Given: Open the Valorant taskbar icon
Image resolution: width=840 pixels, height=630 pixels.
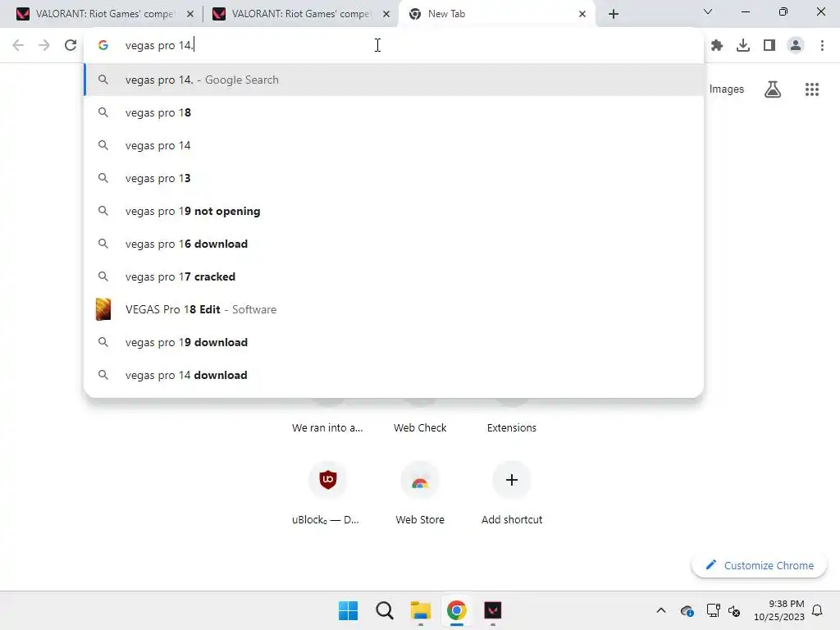Looking at the screenshot, I should (x=493, y=610).
